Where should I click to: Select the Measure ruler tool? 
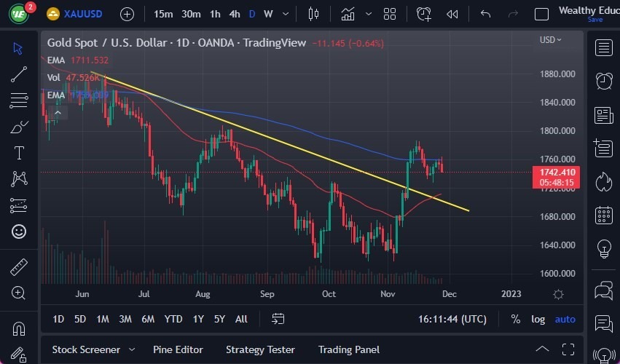coord(19,266)
